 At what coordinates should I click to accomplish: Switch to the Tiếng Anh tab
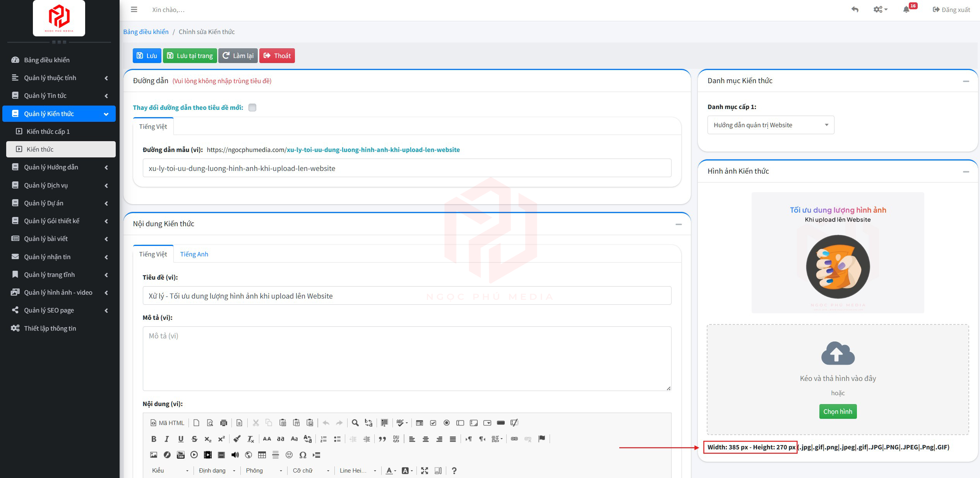(194, 254)
